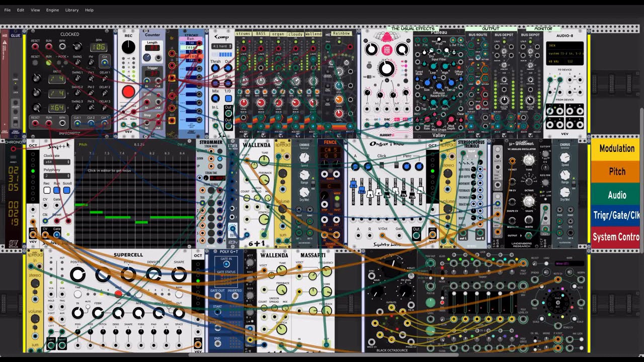Toggle the Scroll button in Seq++
Image resolution: width=644 pixels, height=362 pixels.
pos(66,190)
